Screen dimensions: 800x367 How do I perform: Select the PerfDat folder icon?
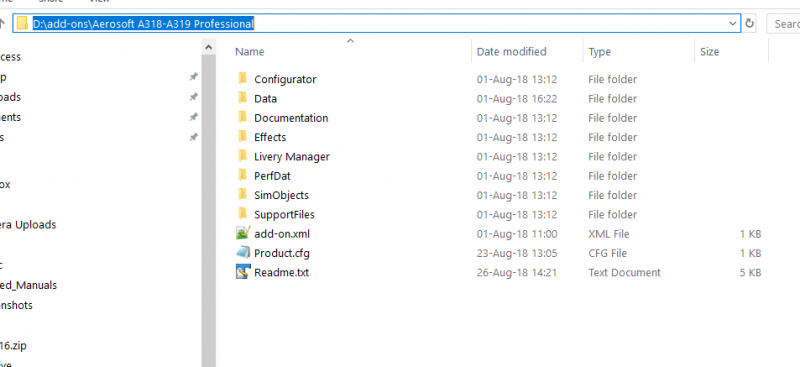[x=242, y=176]
